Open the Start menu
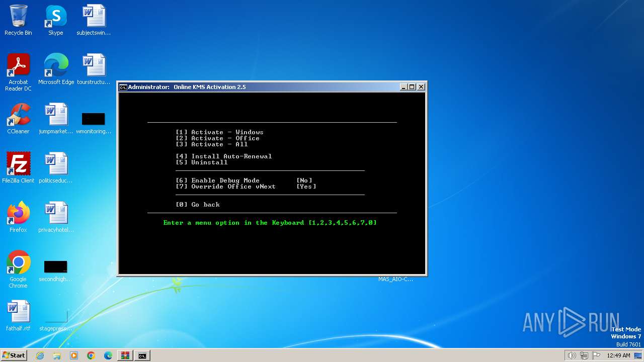This screenshot has width=644, height=362. pos(14,355)
